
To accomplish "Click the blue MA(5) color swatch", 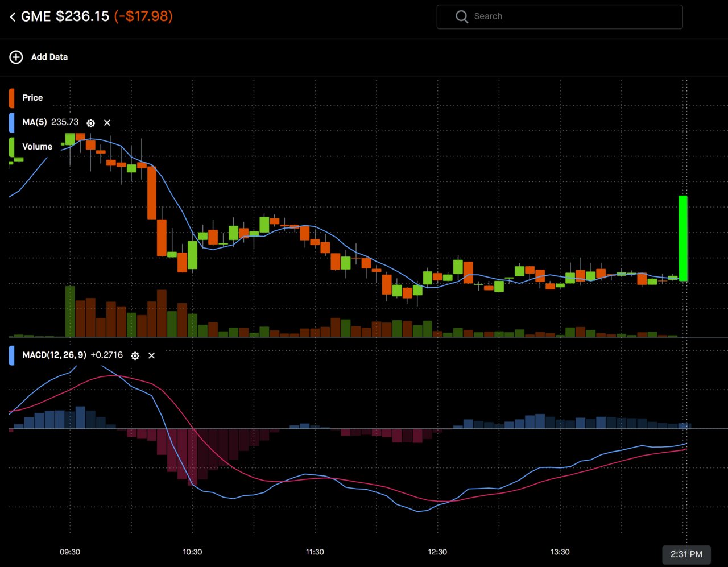I will [11, 122].
